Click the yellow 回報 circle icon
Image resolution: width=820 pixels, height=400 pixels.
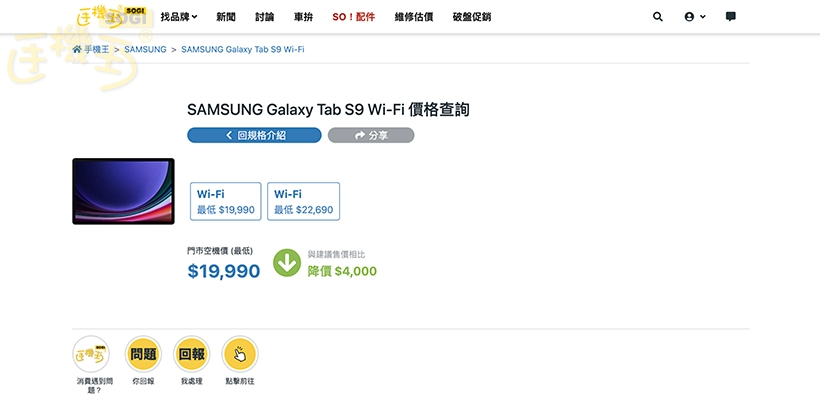click(x=191, y=354)
